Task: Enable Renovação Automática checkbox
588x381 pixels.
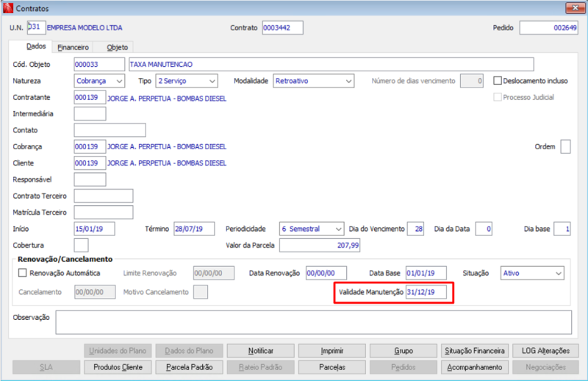Action: [23, 273]
